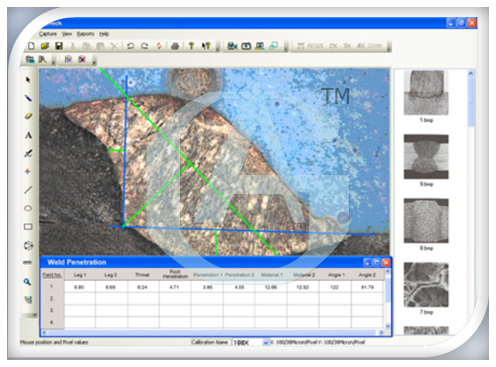Select Root Penetration value 4.71 cell

pyautogui.click(x=175, y=287)
